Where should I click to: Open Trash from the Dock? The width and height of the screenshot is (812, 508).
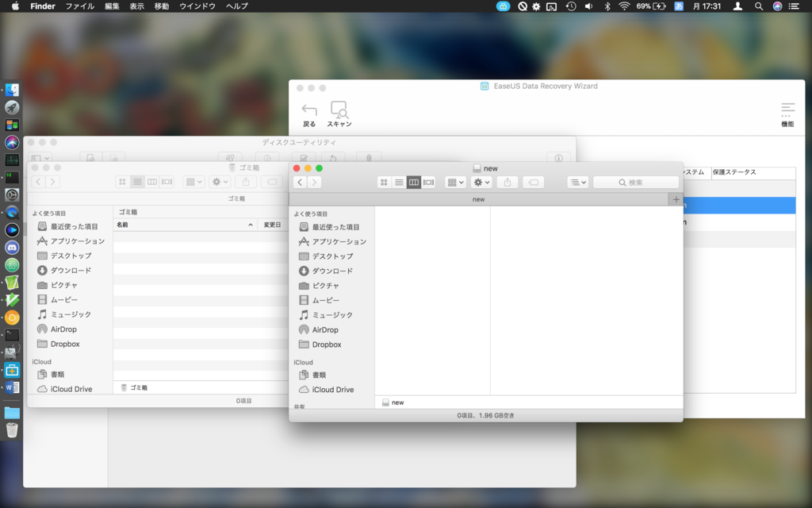(x=12, y=429)
